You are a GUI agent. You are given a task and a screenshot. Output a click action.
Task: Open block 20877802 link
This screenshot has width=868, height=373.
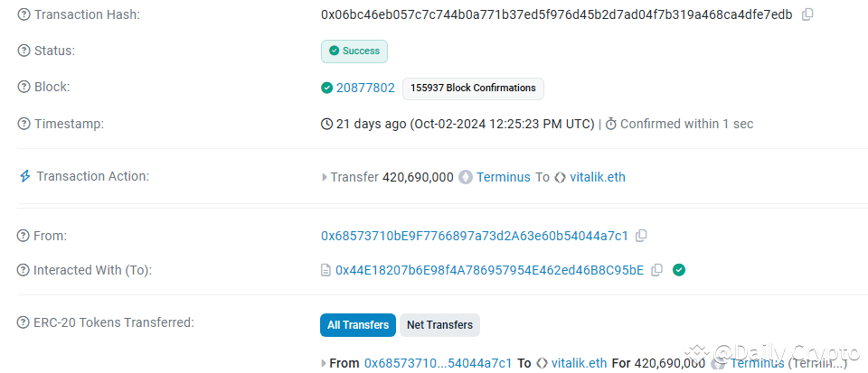[365, 88]
